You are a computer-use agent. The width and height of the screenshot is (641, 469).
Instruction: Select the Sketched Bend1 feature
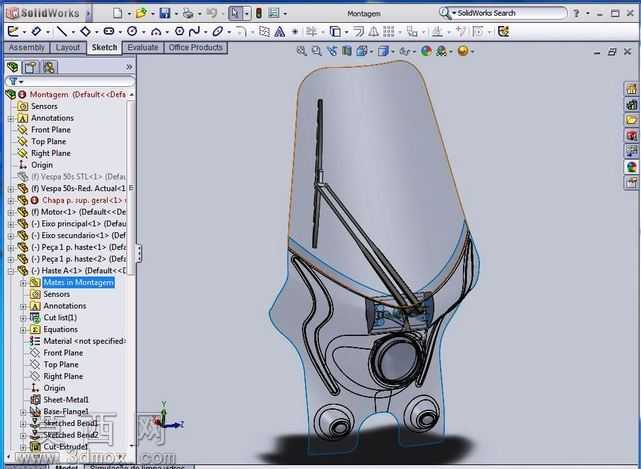[x=70, y=424]
